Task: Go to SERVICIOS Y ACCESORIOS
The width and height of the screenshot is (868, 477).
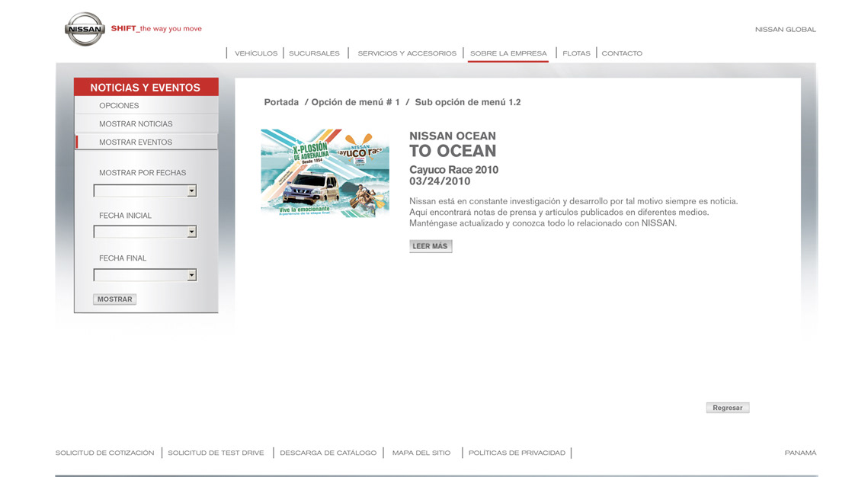Action: point(407,53)
